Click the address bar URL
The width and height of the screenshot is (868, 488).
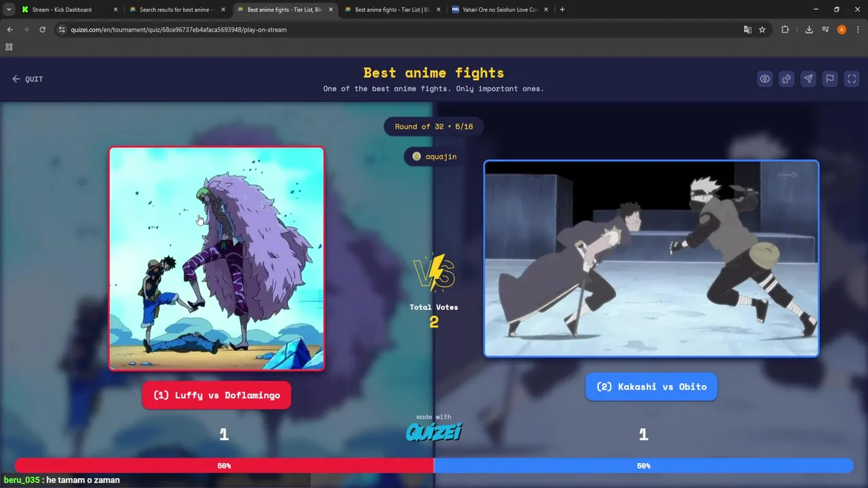pos(178,30)
